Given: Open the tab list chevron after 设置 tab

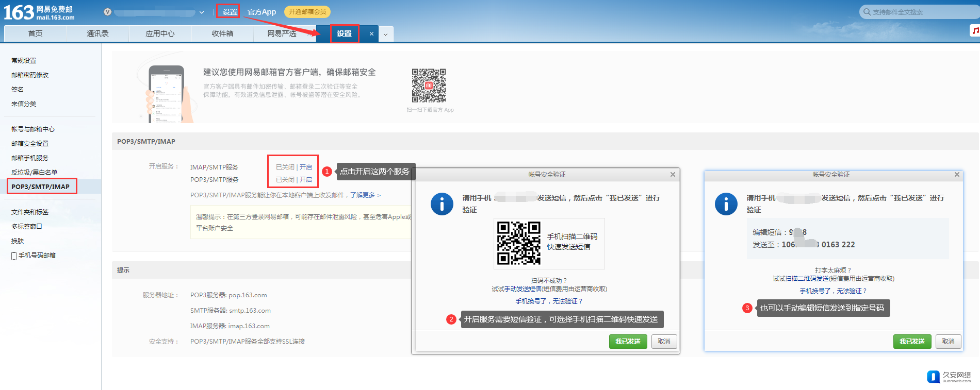Looking at the screenshot, I should click(x=385, y=35).
